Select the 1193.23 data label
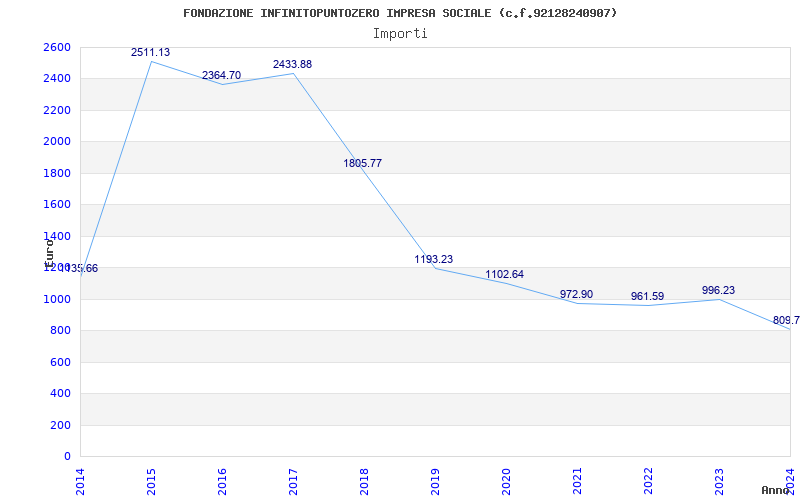The width and height of the screenshot is (800, 500). tap(434, 259)
